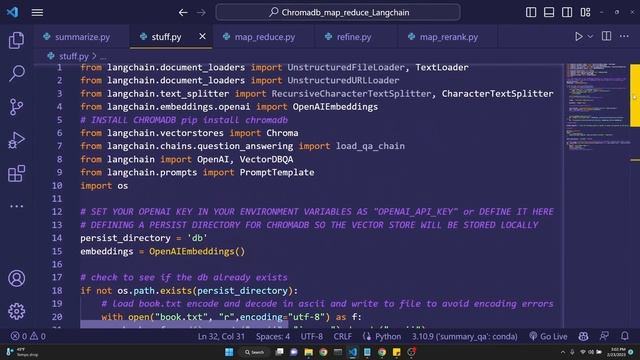The width and height of the screenshot is (640, 360).
Task: Choose the 3.10.9 conda interpreter
Action: [464, 336]
